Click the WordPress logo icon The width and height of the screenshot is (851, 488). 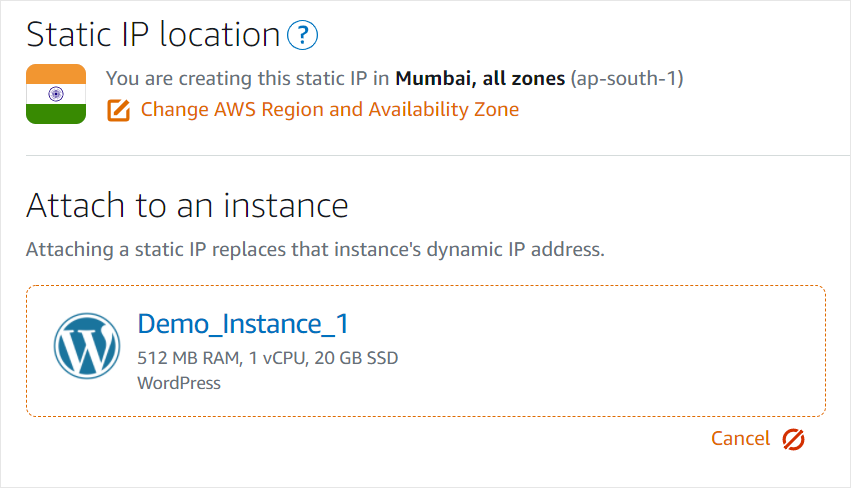pos(86,347)
